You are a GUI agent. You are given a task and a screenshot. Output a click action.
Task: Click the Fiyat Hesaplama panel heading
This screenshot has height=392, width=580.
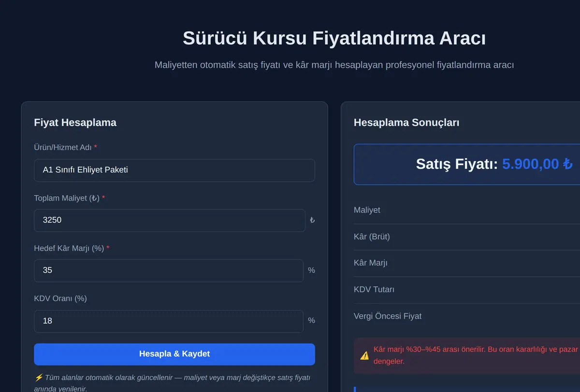[75, 123]
